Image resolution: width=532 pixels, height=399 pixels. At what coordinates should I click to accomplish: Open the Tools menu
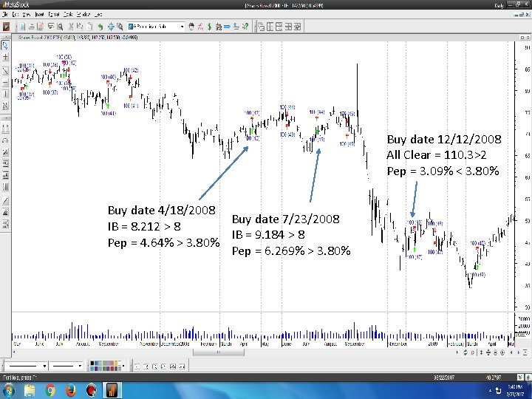coord(68,15)
